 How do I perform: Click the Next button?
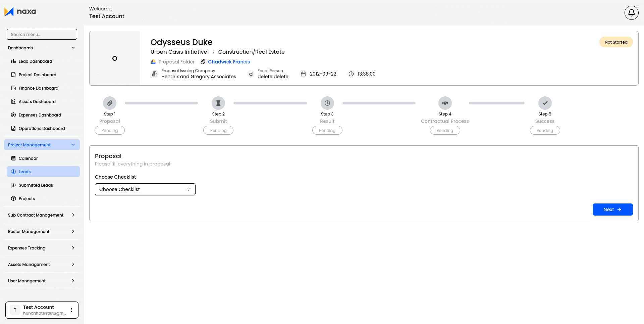(x=612, y=209)
